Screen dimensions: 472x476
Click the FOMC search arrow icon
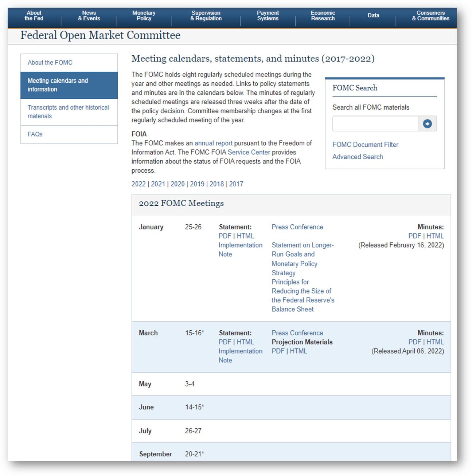pyautogui.click(x=427, y=124)
